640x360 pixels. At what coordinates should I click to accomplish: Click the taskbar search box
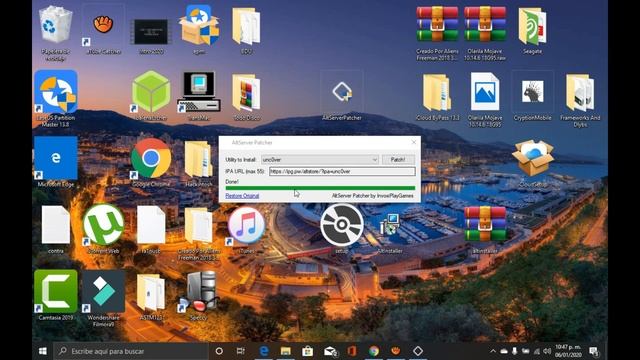[131, 351]
